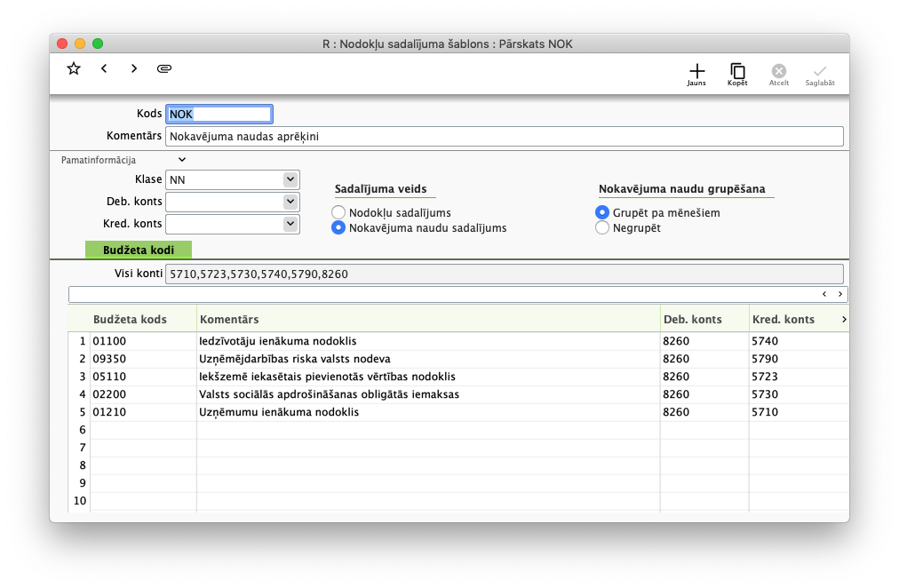The width and height of the screenshot is (899, 588).
Task: Open the Kred. konts dropdown in Pamatinformācija
Action: click(290, 224)
